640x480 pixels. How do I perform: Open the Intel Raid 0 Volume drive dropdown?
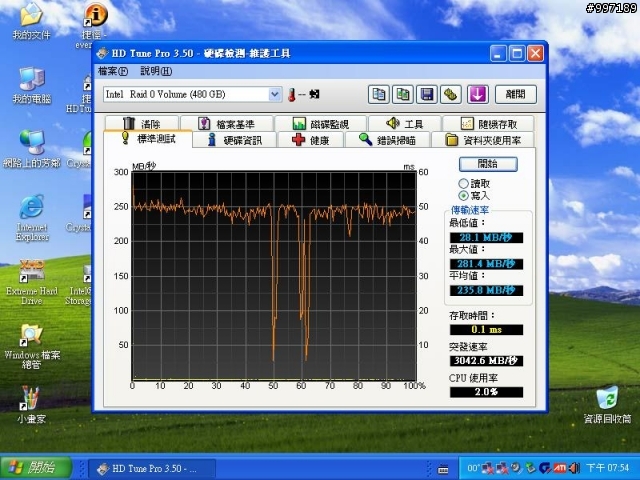click(275, 95)
